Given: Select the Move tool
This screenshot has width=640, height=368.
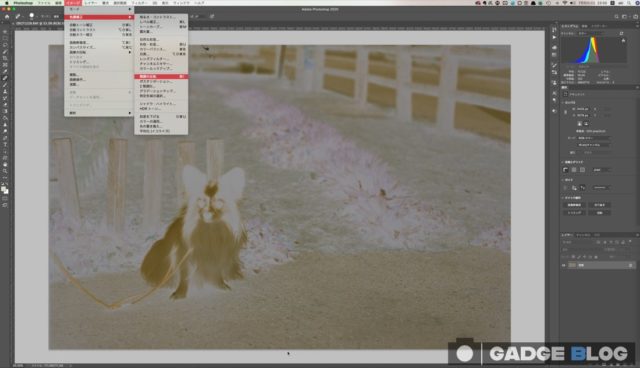Looking at the screenshot, I should tap(5, 32).
